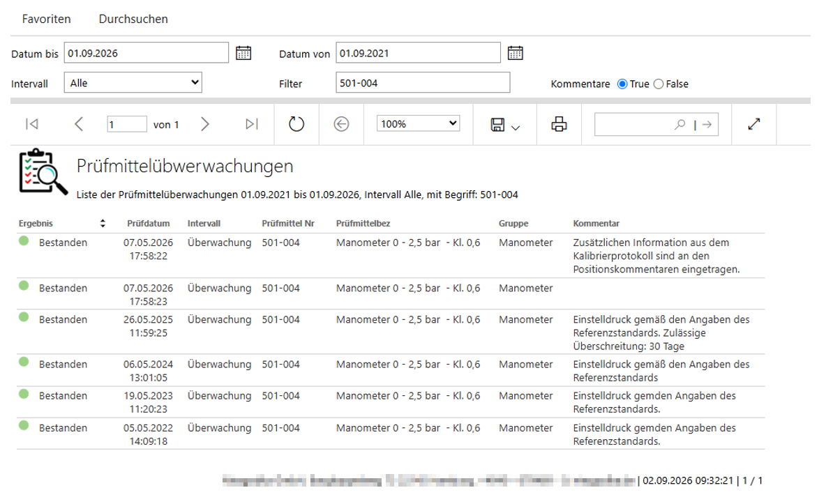Navigate back to parent report
Viewport: 826px width, 504px height.
coord(341,124)
